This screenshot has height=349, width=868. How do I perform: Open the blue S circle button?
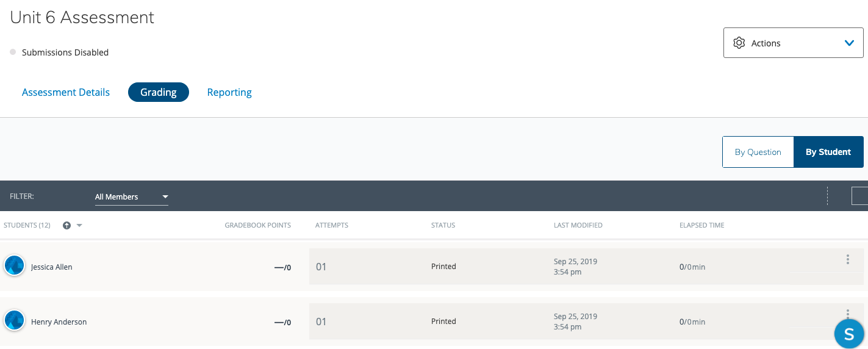(849, 334)
